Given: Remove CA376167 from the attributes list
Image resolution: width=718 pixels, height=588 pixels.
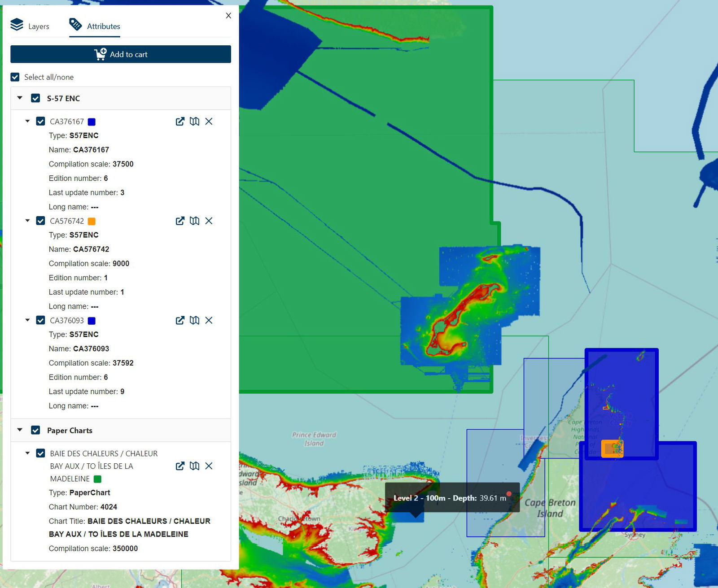Looking at the screenshot, I should (x=209, y=121).
